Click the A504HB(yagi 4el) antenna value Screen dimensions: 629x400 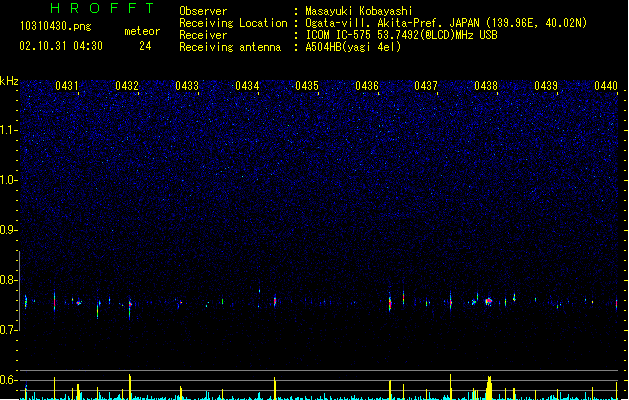[353, 47]
